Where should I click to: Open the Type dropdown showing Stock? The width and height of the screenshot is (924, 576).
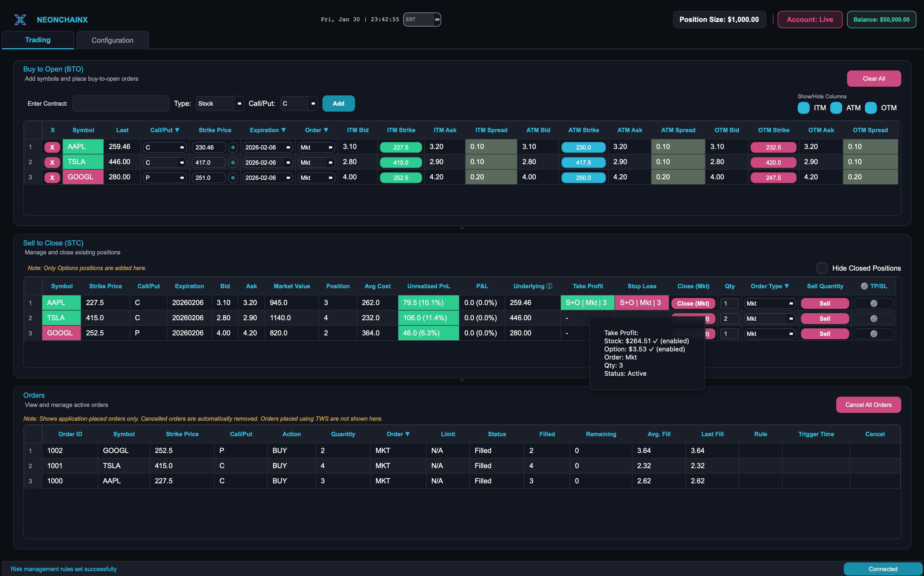[219, 103]
